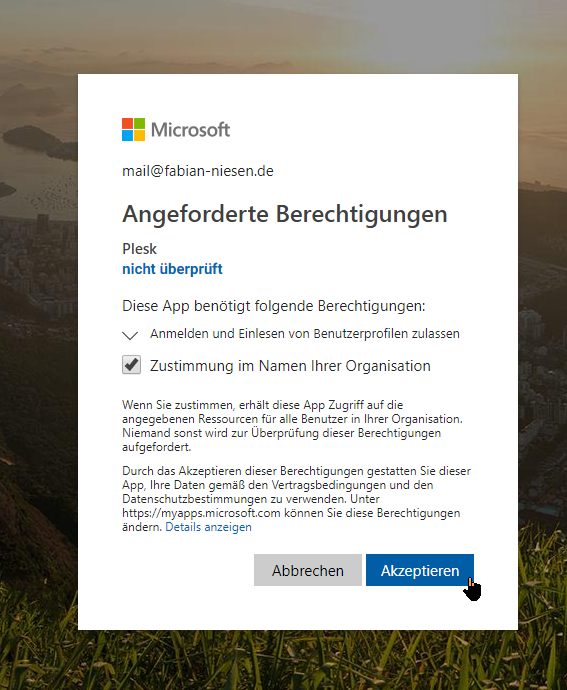Screen dimensions: 567x690
Task: Toggle Zustimmung im Namen Ihrer Organisation label
Action: pos(290,366)
